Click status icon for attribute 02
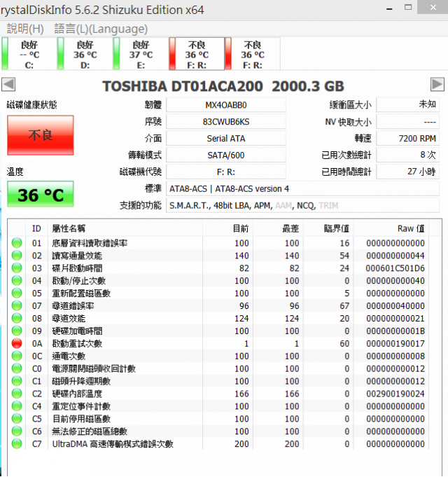The image size is (448, 477). 17,255
